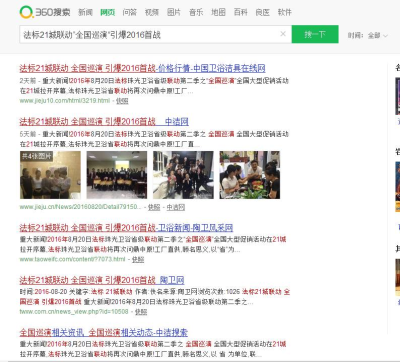Click the green 搜一下 search button
This screenshot has width=400, height=362.
click(x=315, y=34)
